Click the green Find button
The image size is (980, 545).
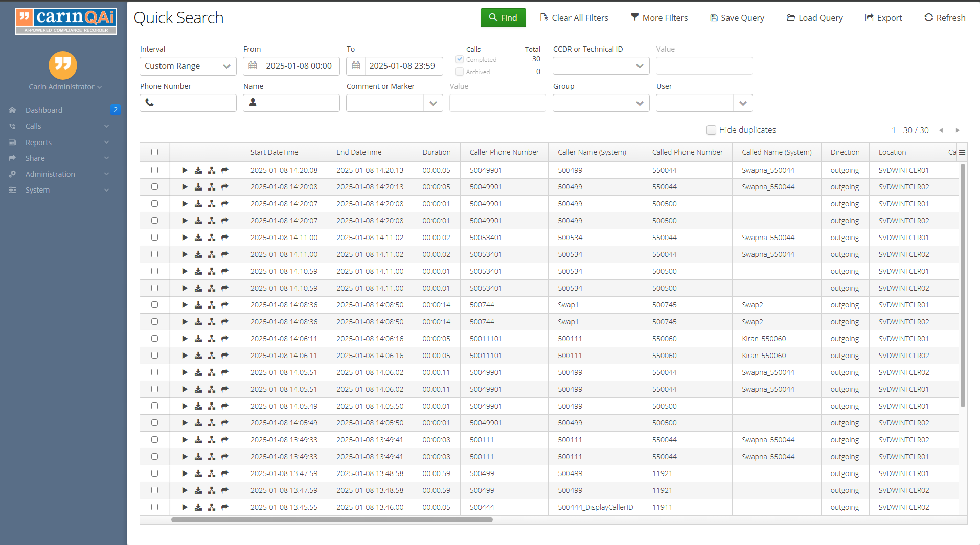(503, 18)
